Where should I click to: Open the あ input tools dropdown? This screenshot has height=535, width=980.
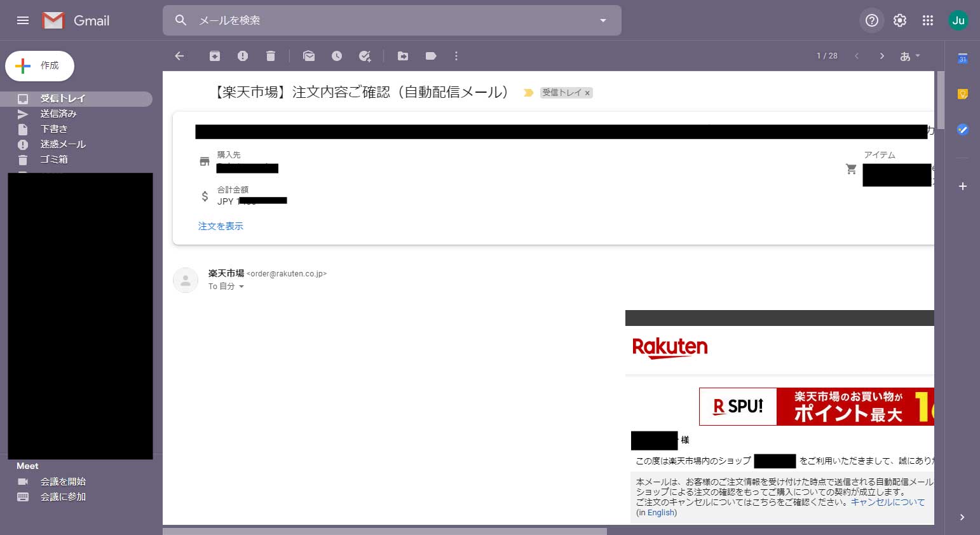910,56
